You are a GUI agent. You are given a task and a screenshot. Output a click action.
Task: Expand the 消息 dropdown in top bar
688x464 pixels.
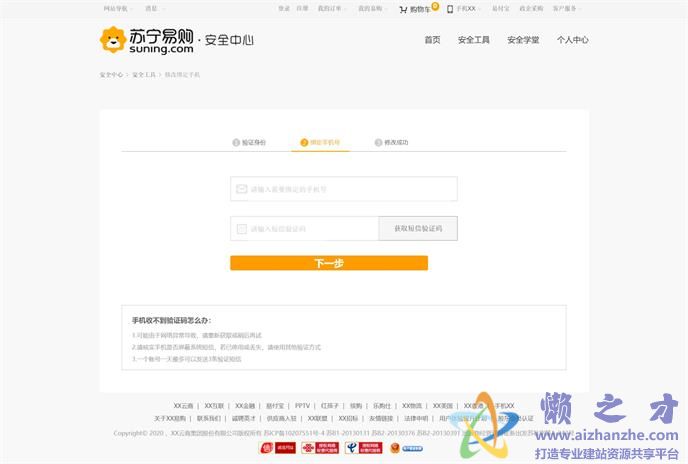point(153,8)
